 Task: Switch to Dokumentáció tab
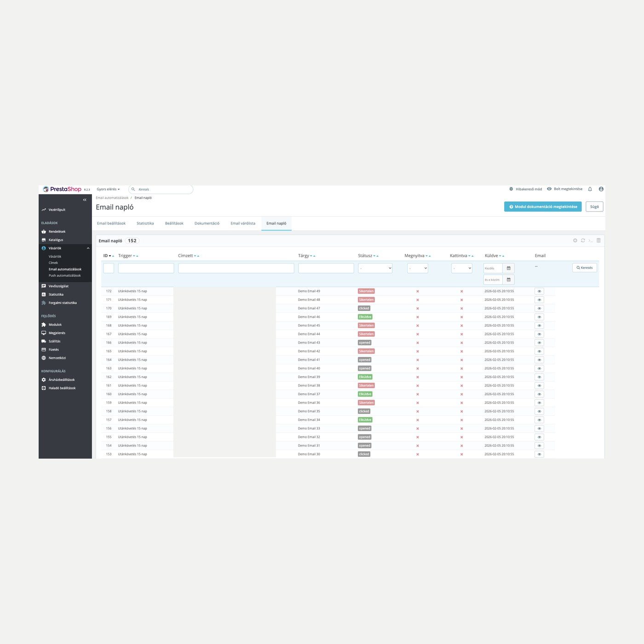[x=207, y=224]
